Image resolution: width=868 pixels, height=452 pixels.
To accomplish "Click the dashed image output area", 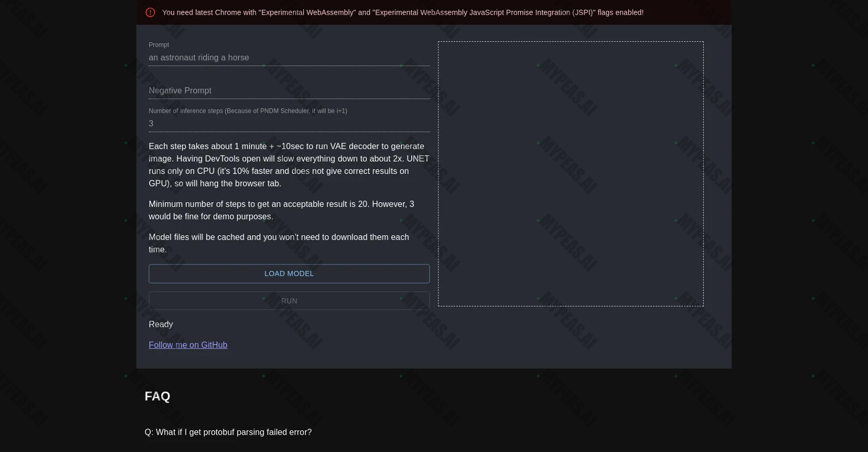I will click(571, 174).
